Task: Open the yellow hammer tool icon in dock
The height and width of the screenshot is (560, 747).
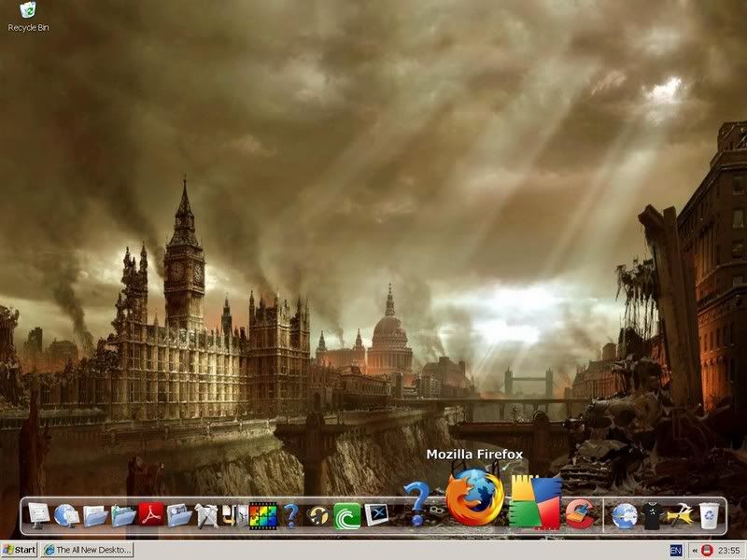Action: pos(680,515)
